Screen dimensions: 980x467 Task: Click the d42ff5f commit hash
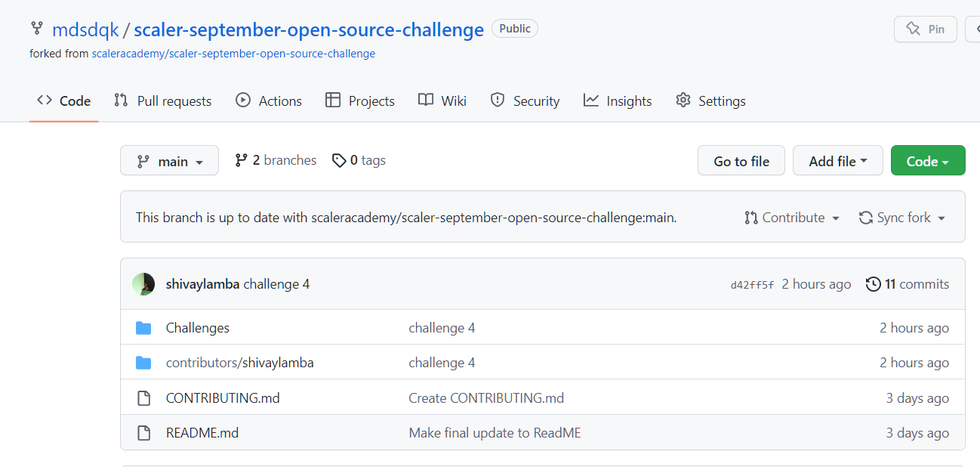752,283
